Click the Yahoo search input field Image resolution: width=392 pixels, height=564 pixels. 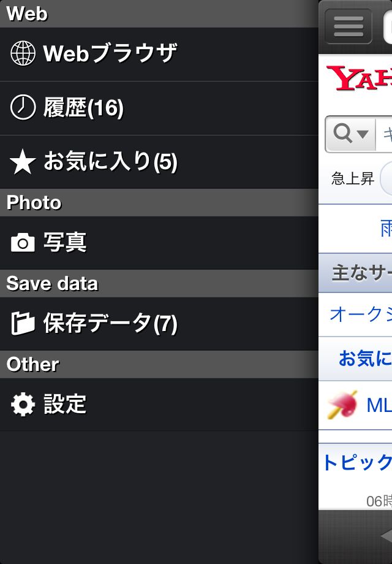tap(384, 134)
